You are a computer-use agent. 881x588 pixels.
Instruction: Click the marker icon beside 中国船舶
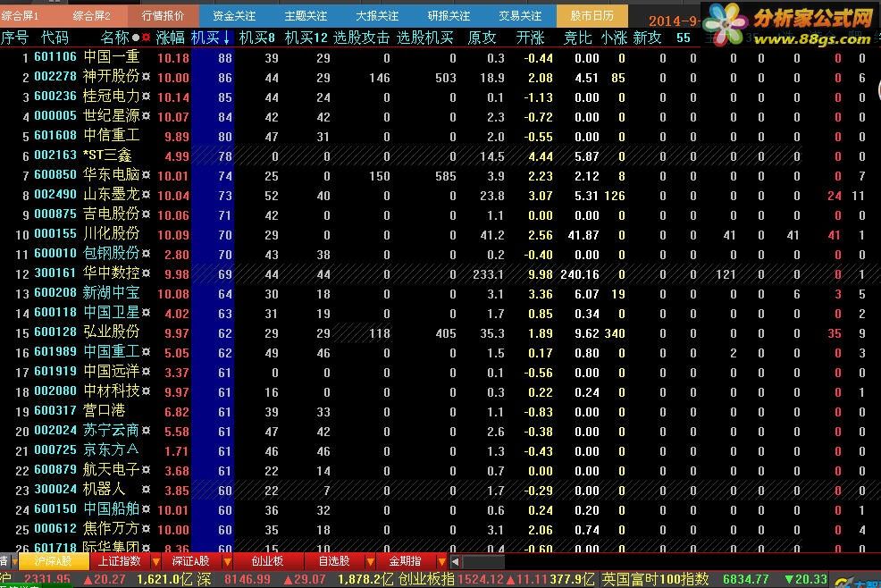[x=146, y=509]
